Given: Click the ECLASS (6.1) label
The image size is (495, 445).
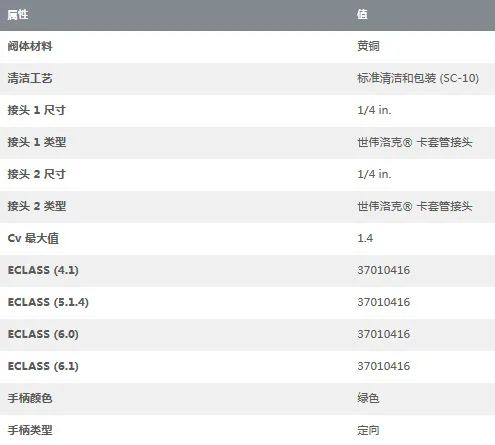Looking at the screenshot, I should pyautogui.click(x=43, y=366).
